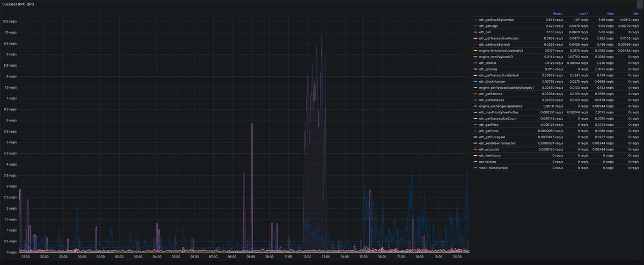
Task: Change color swatch of eth_getStorageAt series
Action: pyautogui.click(x=475, y=137)
